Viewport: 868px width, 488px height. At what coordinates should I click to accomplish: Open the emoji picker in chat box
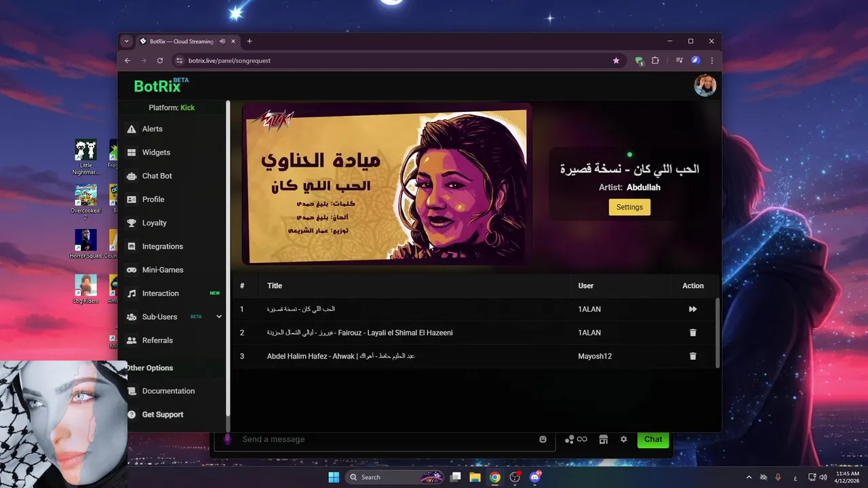click(x=542, y=439)
